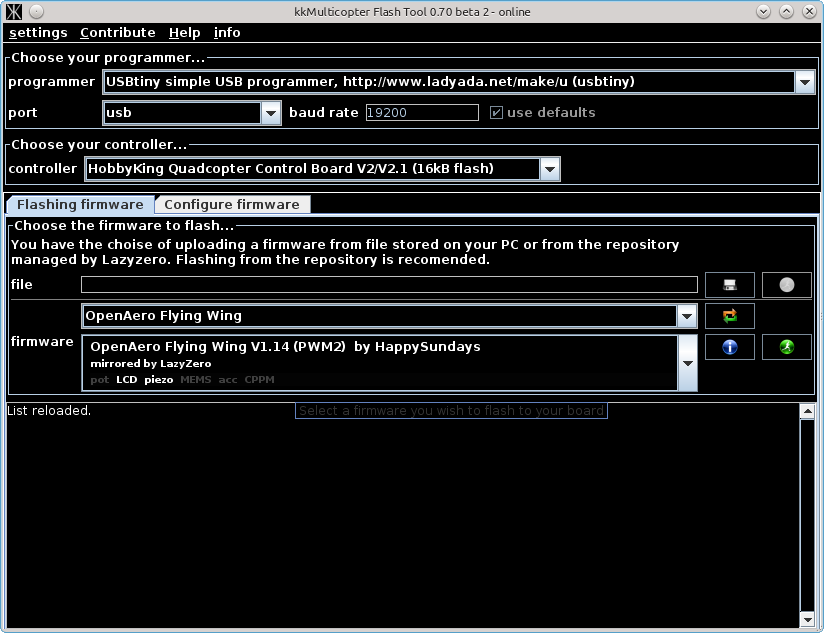Viewport: 824px width, 633px height.
Task: Reload the firmware repository list
Action: click(729, 315)
